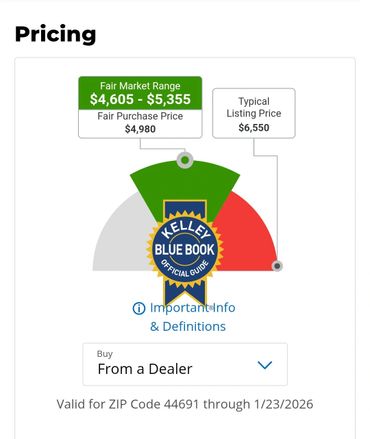Select the Typical Listing Price marker dot
Screen dimensions: 370x439
(x=277, y=266)
